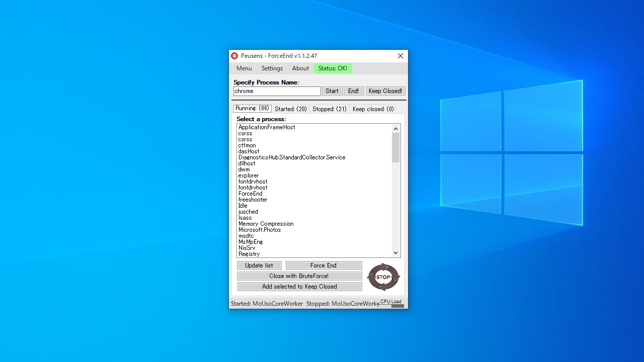Click Add selected to Keep Closed button
Image resolution: width=644 pixels, height=362 pixels.
tap(299, 287)
